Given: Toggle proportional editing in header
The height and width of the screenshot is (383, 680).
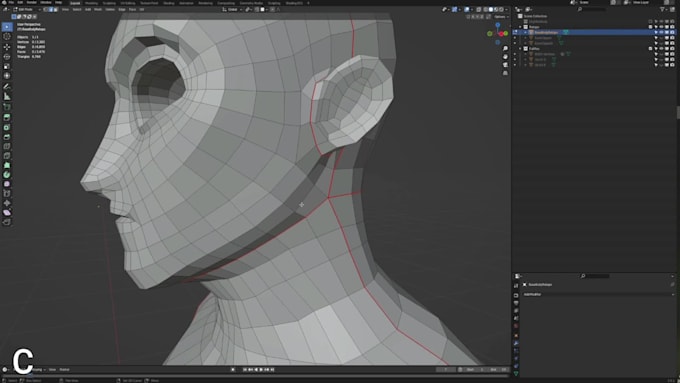Looking at the screenshot, I should click(x=273, y=9).
